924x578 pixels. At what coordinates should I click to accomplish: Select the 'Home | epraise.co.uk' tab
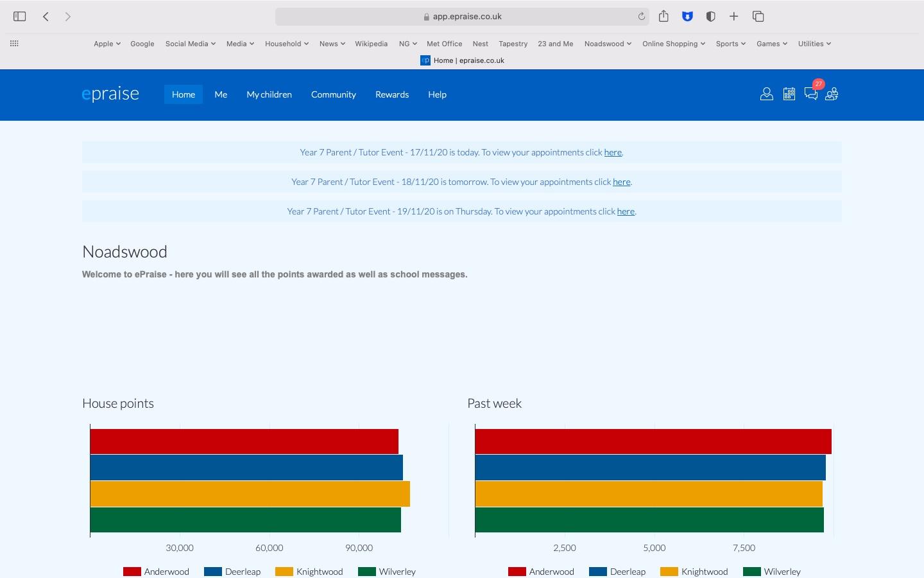pyautogui.click(x=462, y=60)
